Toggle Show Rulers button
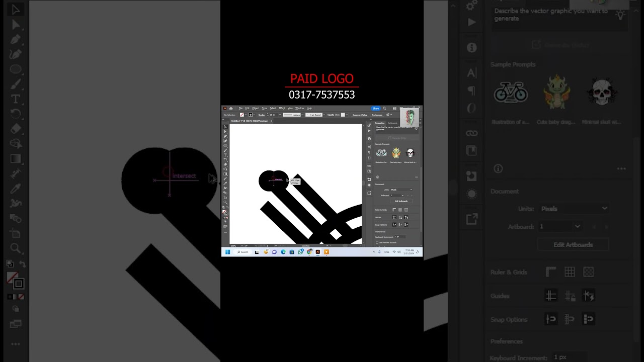 coord(394,210)
